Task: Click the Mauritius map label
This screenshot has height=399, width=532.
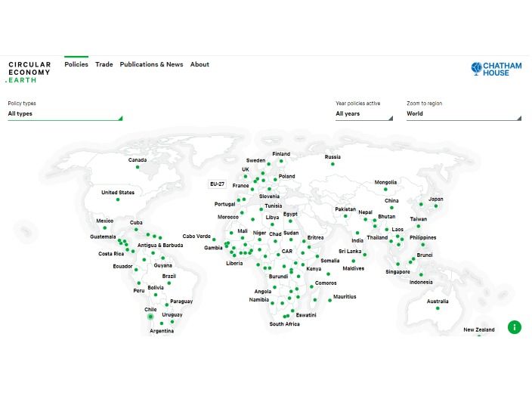Action: tap(345, 296)
